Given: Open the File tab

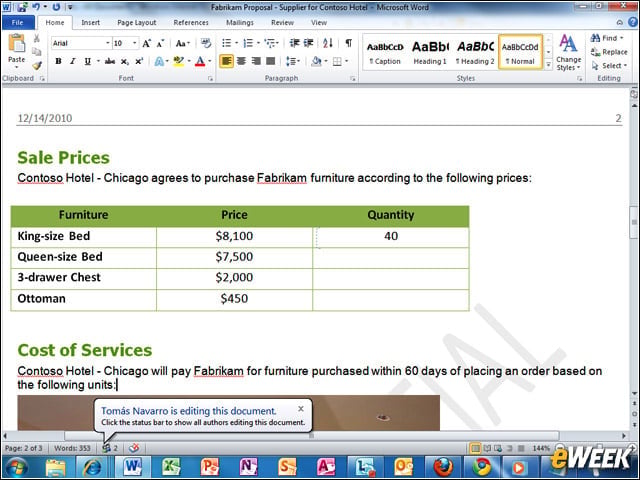Looking at the screenshot, I should [18, 22].
